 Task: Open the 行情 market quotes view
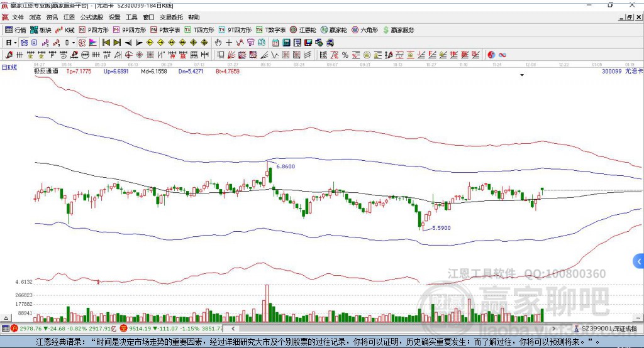pos(15,30)
